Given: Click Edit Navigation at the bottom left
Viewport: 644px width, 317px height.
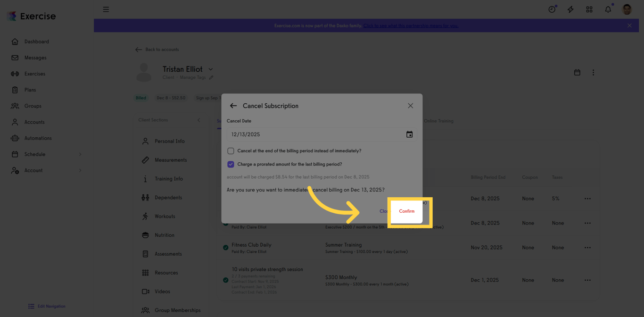Looking at the screenshot, I should pyautogui.click(x=47, y=306).
